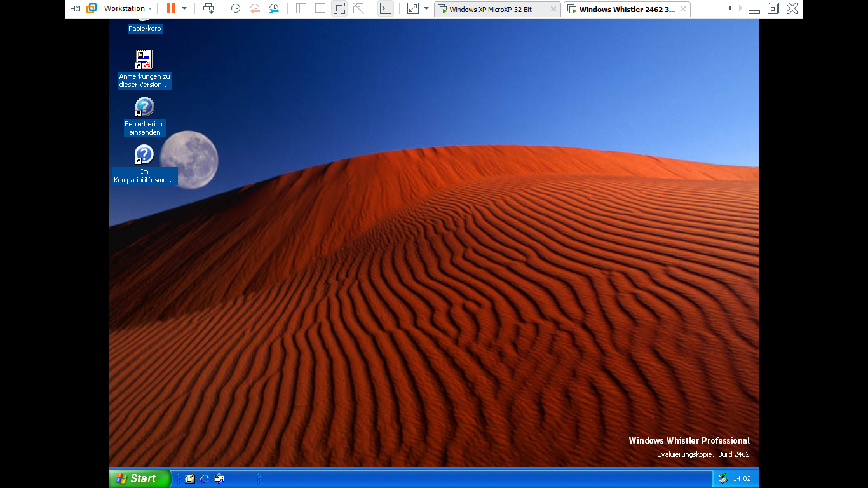Toggle the toolbar pin icon
This screenshot has height=488, width=868.
pos(76,9)
